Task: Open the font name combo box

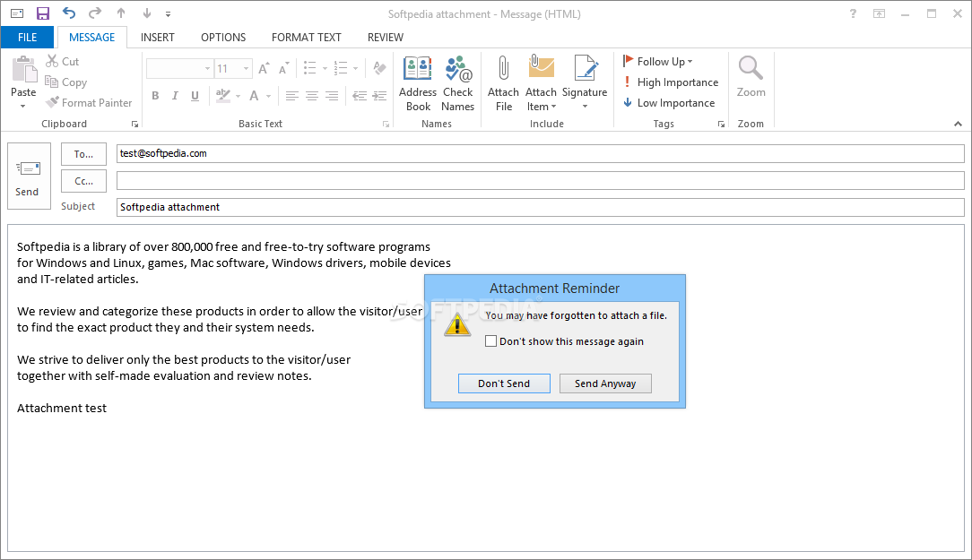Action: (x=179, y=69)
